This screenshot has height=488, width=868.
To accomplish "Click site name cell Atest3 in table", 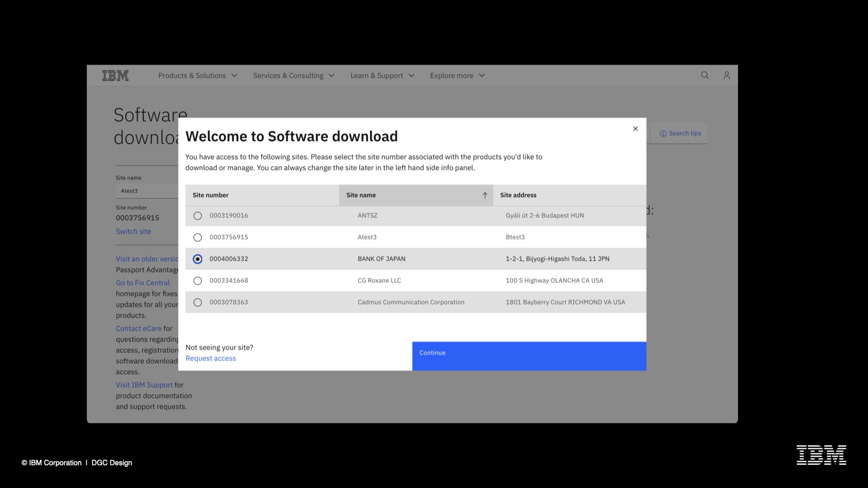I will click(367, 237).
